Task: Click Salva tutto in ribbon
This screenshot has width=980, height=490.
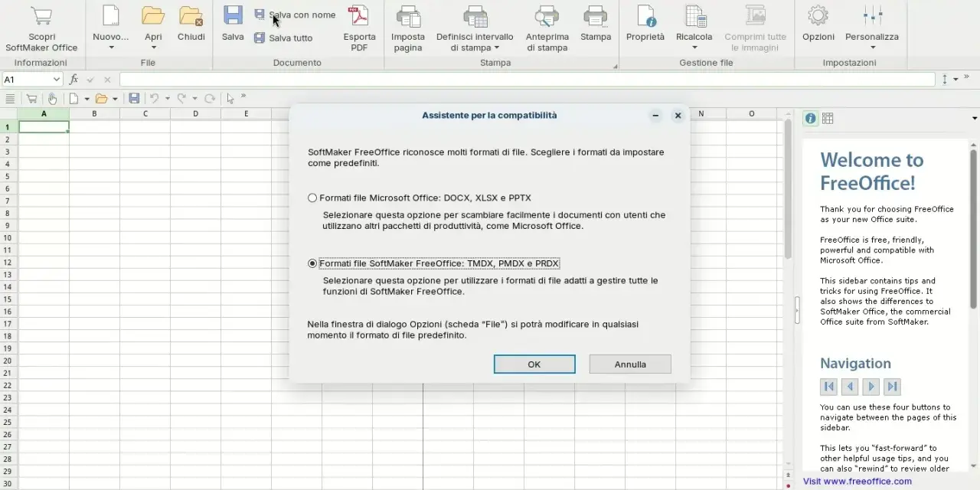Action: click(283, 38)
